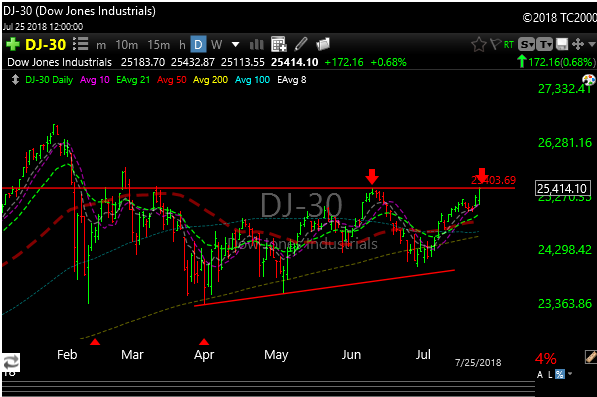Image resolution: width=597 pixels, height=397 pixels.
Task: Select the hourly 'h' timeframe
Action: pos(182,45)
